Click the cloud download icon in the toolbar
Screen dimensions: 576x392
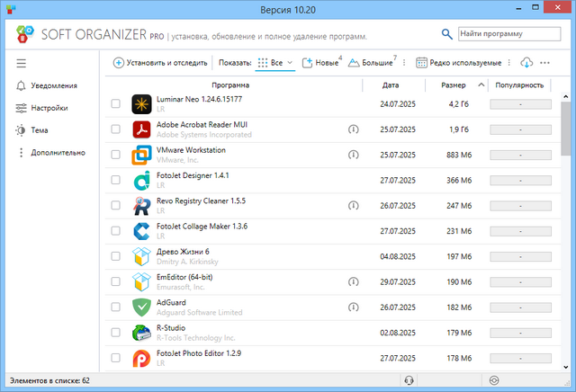point(526,63)
